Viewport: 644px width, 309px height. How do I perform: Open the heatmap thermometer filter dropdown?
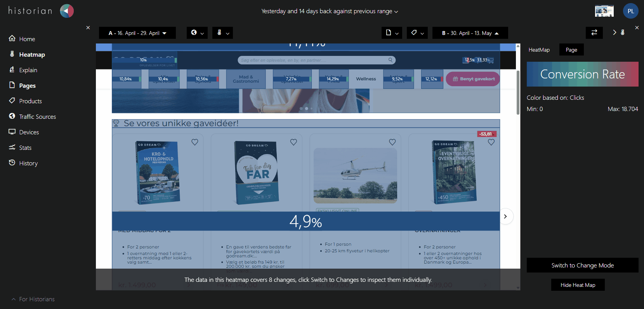[222, 33]
